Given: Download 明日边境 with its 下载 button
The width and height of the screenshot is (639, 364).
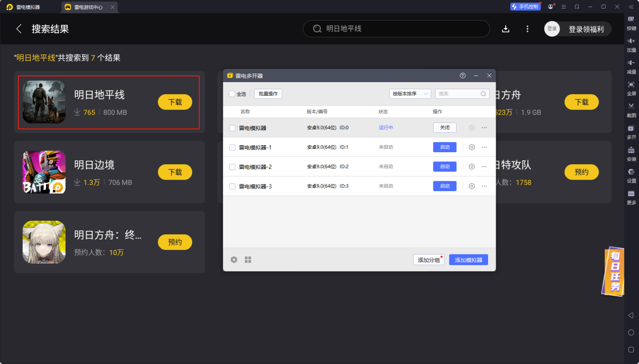Looking at the screenshot, I should pyautogui.click(x=175, y=172).
